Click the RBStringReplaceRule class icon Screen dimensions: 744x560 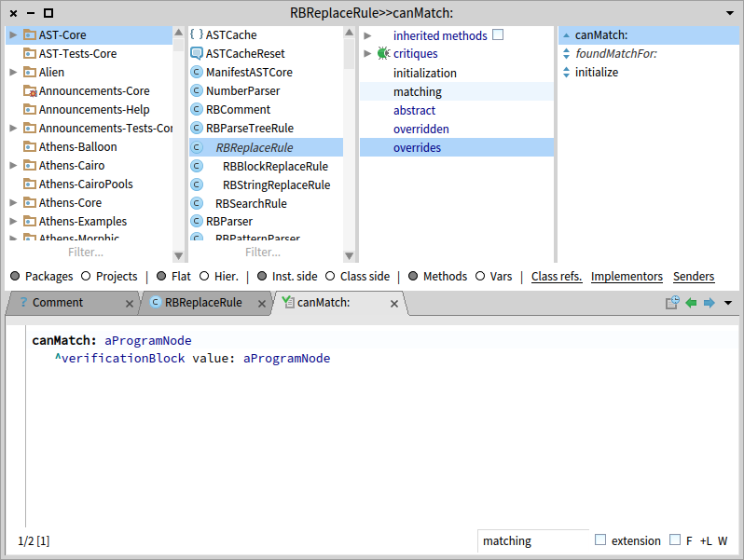pyautogui.click(x=197, y=184)
